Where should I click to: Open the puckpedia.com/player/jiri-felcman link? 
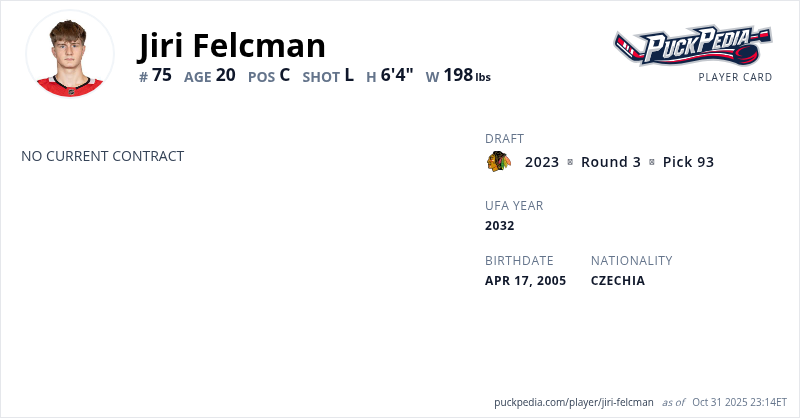click(x=574, y=402)
